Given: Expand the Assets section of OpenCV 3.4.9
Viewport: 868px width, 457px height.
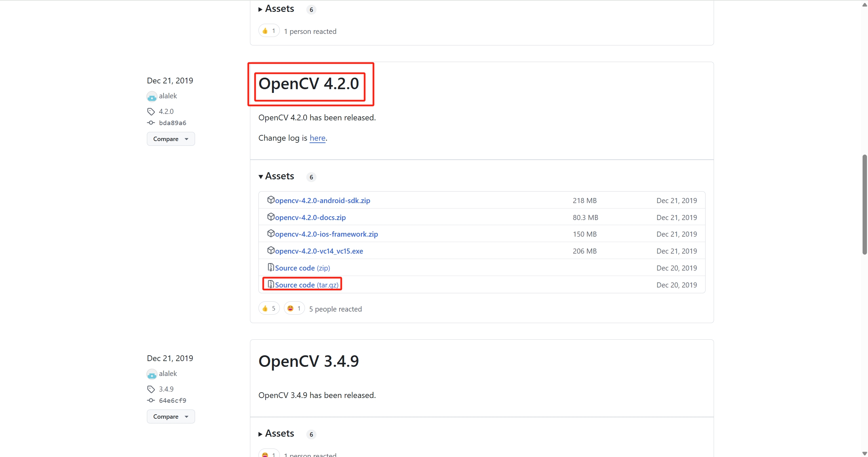Looking at the screenshot, I should click(276, 434).
